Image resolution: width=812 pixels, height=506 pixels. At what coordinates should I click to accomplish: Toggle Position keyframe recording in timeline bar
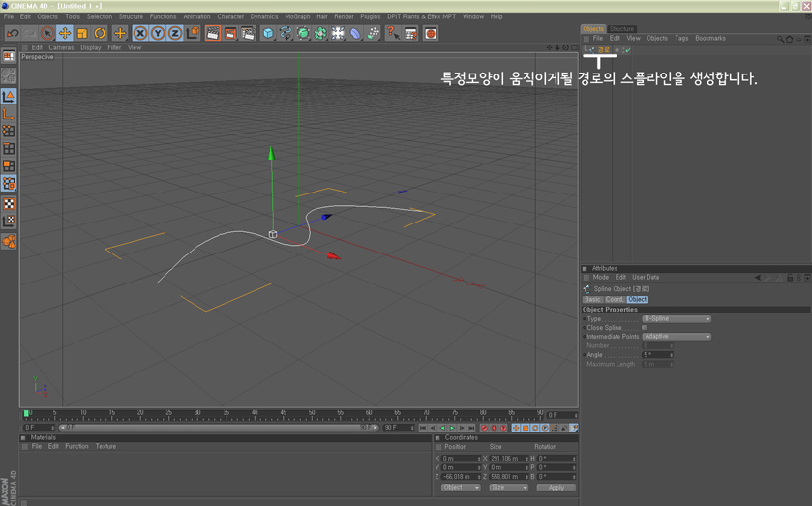coord(516,428)
